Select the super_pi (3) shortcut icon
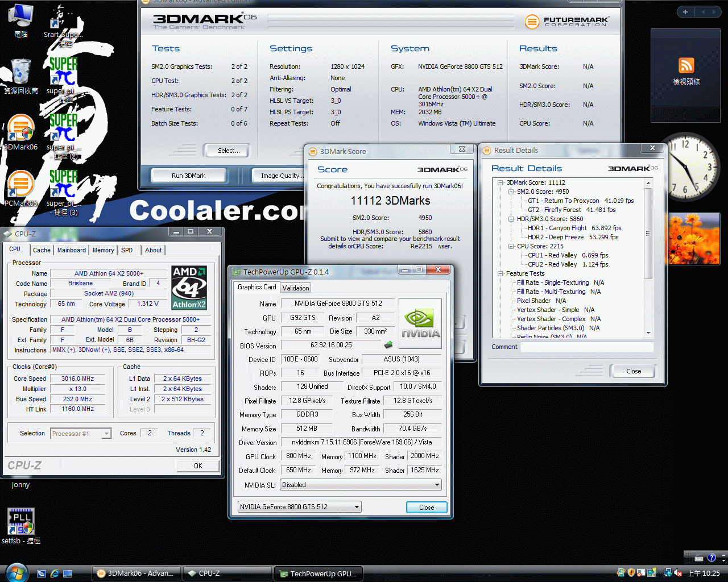This screenshot has height=582, width=728. pos(63,193)
